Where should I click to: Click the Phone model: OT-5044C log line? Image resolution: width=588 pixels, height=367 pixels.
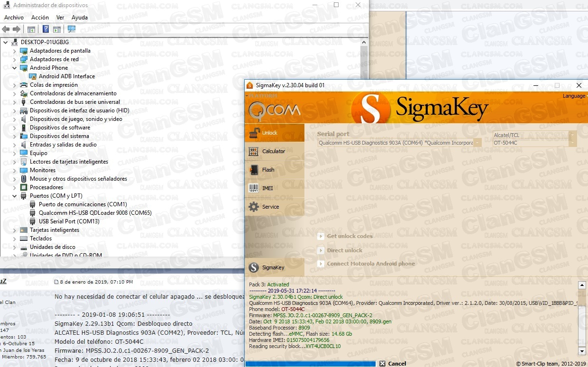tap(277, 309)
